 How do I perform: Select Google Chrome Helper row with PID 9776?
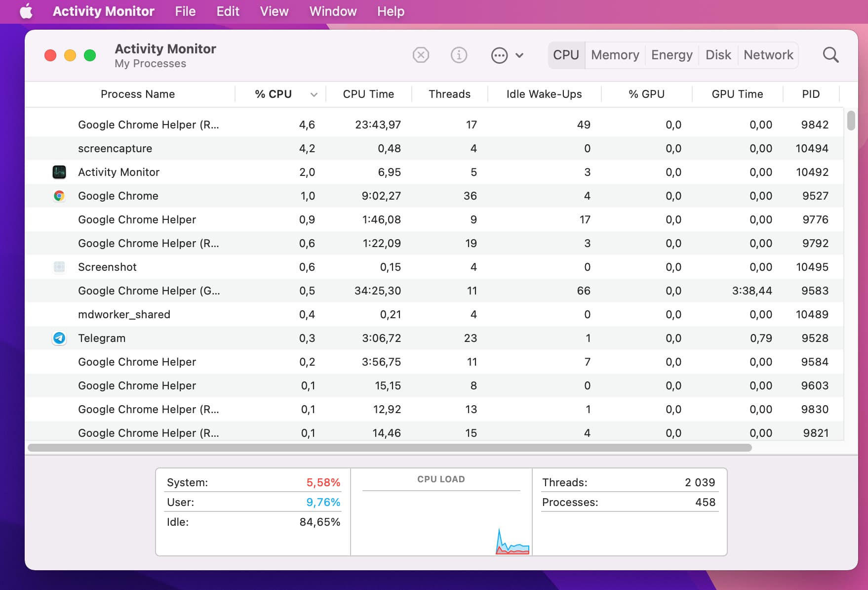(x=434, y=219)
